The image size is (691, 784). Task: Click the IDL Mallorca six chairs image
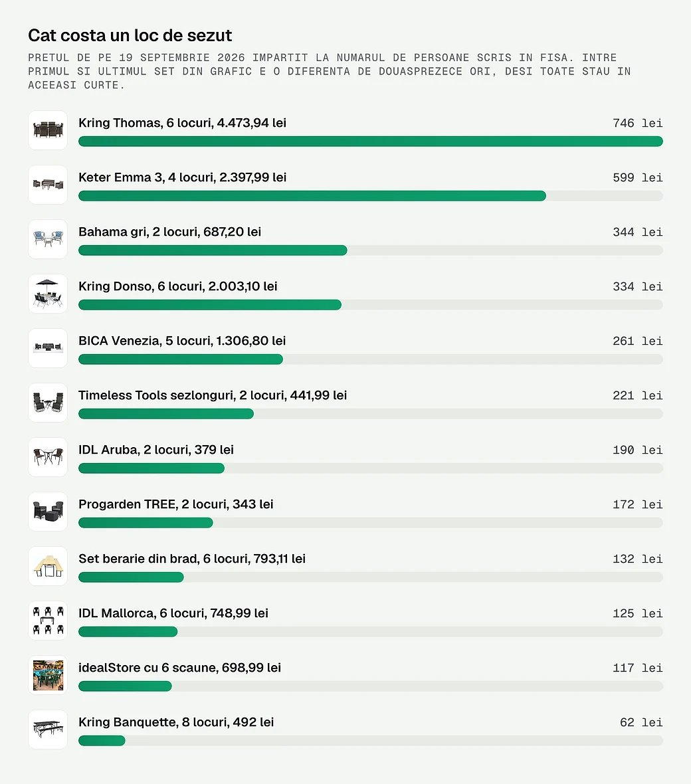(48, 621)
